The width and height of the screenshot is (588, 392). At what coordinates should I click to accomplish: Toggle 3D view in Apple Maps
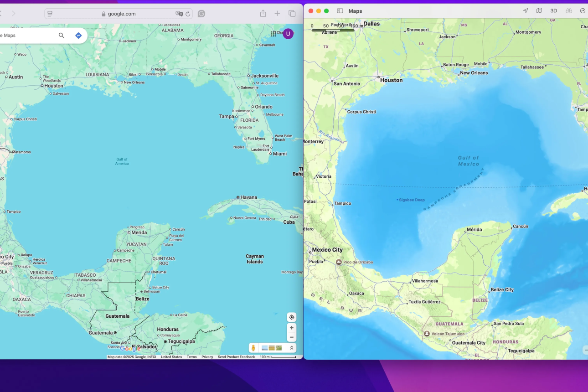tap(553, 11)
